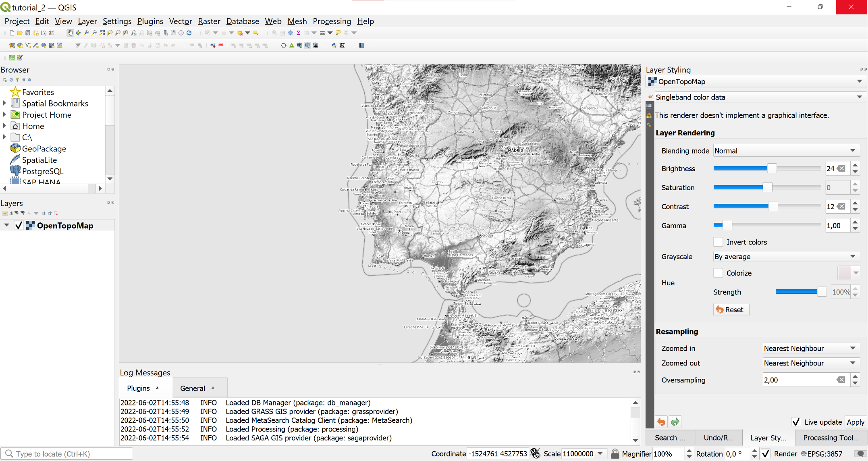Refresh the Browser panel
868x461 pixels.
11,80
